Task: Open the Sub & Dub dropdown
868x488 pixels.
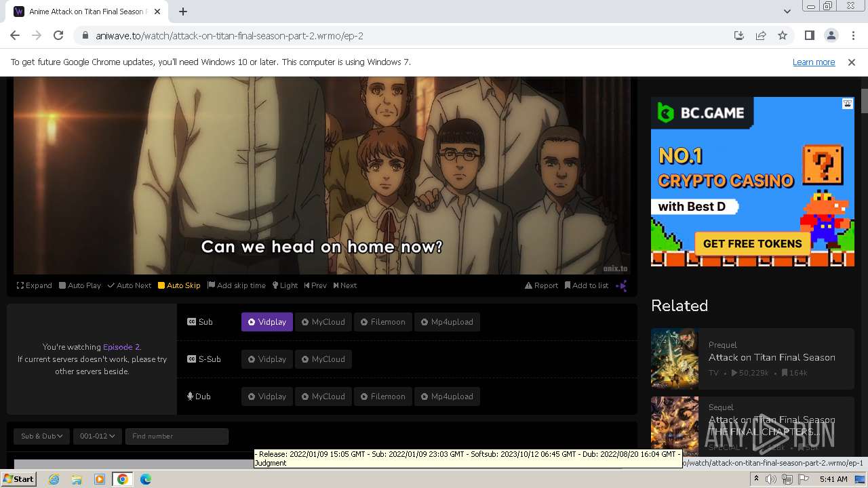Action: point(42,436)
